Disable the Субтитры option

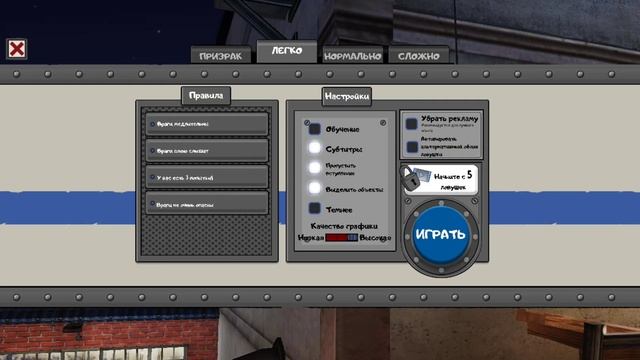(x=315, y=148)
